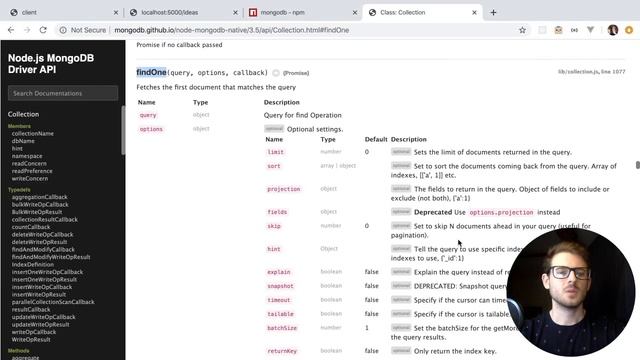The width and height of the screenshot is (640, 360).
Task: Close the mongodb - npm tab
Action: coord(355,13)
